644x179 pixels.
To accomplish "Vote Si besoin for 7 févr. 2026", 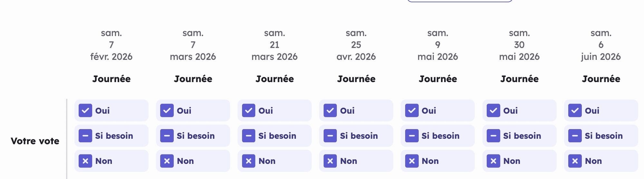I will [x=111, y=136].
